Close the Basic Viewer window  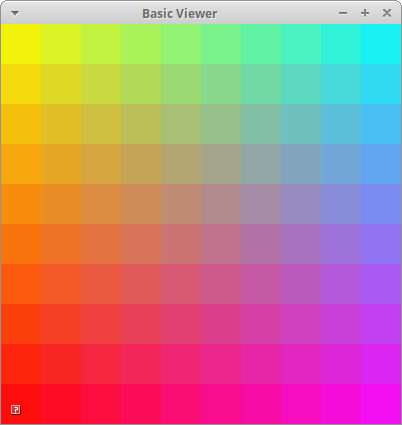pyautogui.click(x=387, y=13)
